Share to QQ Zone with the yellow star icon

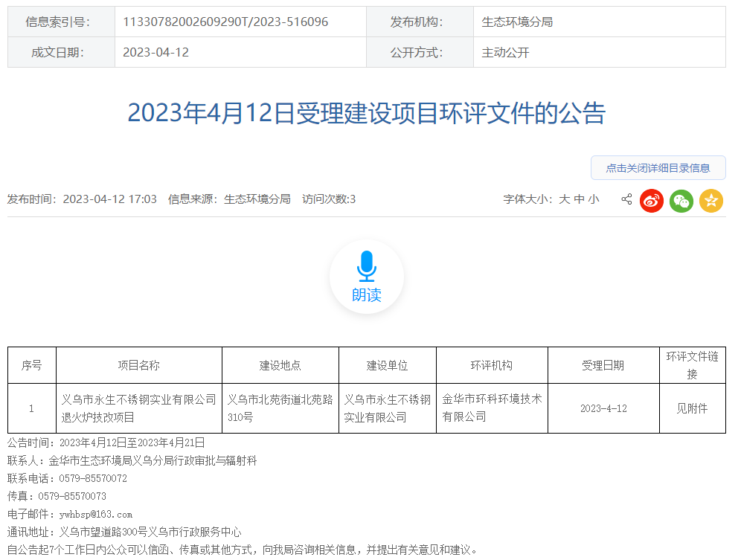[711, 200]
